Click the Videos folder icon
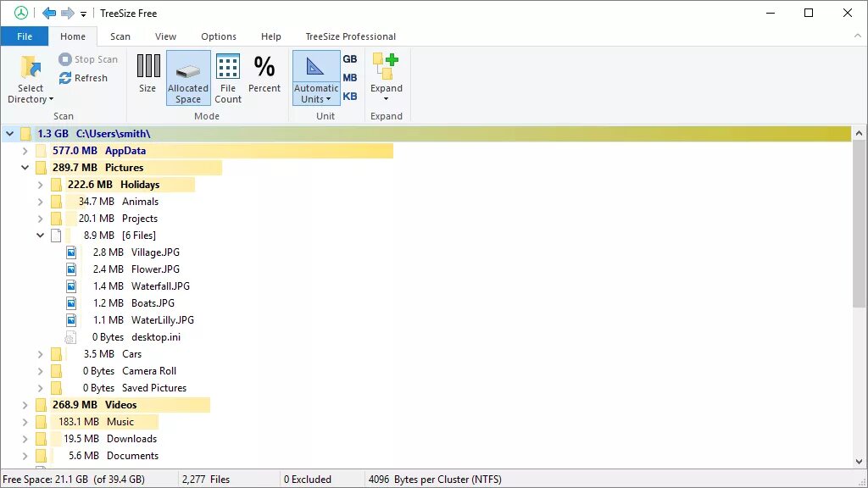Image resolution: width=868 pixels, height=488 pixels. [x=41, y=405]
